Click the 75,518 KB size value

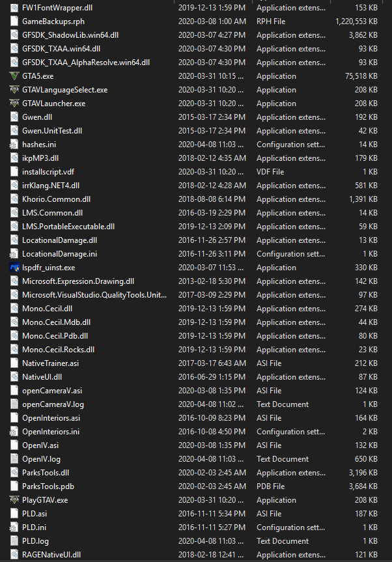361,76
